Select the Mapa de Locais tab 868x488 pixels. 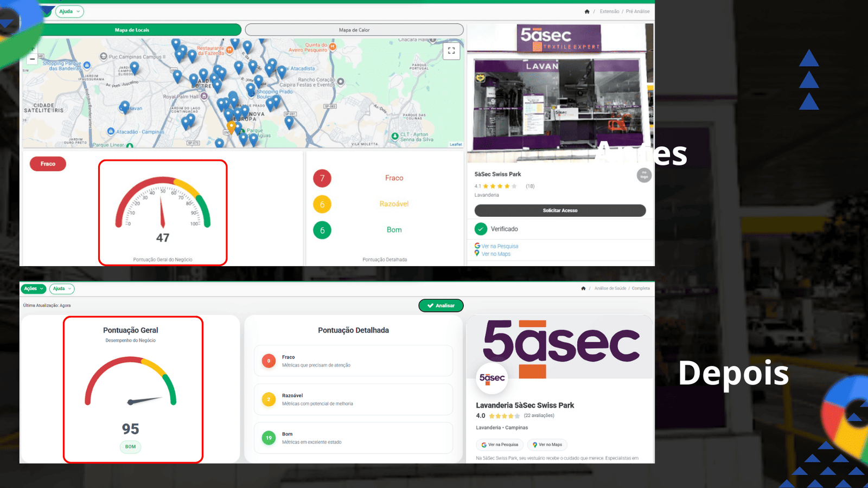[x=132, y=30]
